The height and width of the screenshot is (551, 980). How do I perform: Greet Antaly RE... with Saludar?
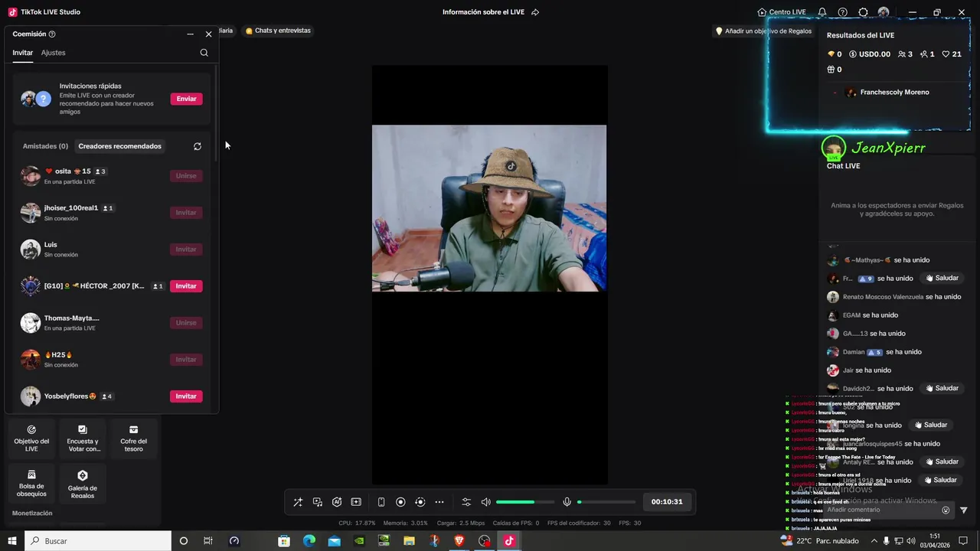(942, 462)
